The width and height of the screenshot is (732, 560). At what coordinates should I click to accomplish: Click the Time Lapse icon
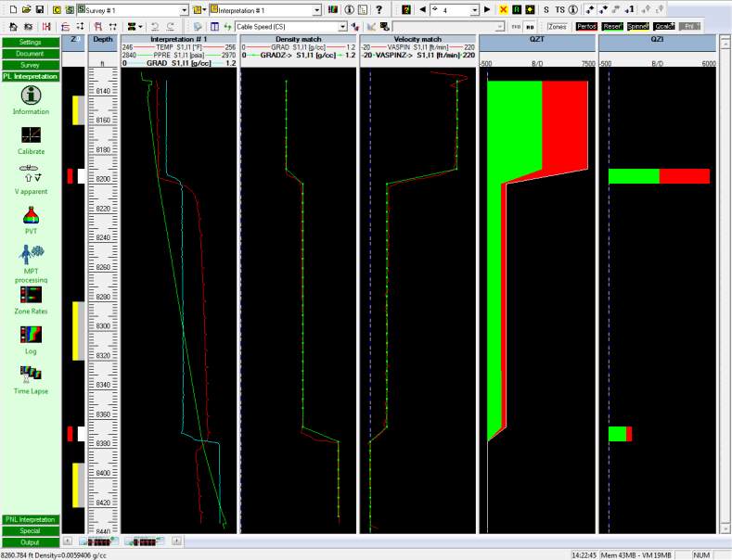(x=31, y=374)
